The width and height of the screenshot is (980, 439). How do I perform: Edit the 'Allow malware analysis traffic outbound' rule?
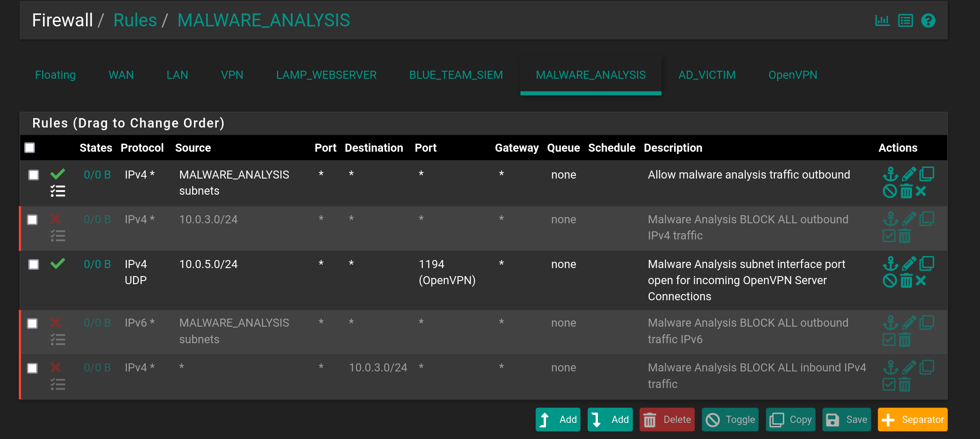coord(909,174)
